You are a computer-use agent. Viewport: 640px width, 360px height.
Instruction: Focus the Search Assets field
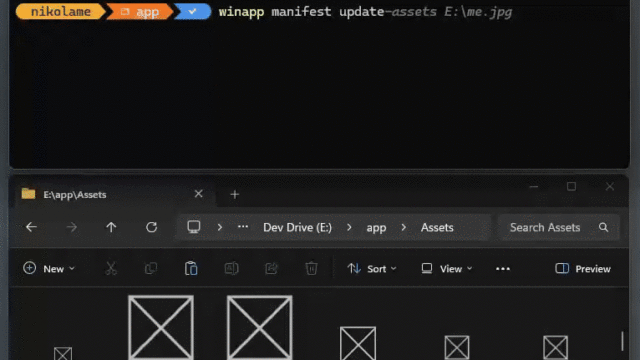[558, 227]
